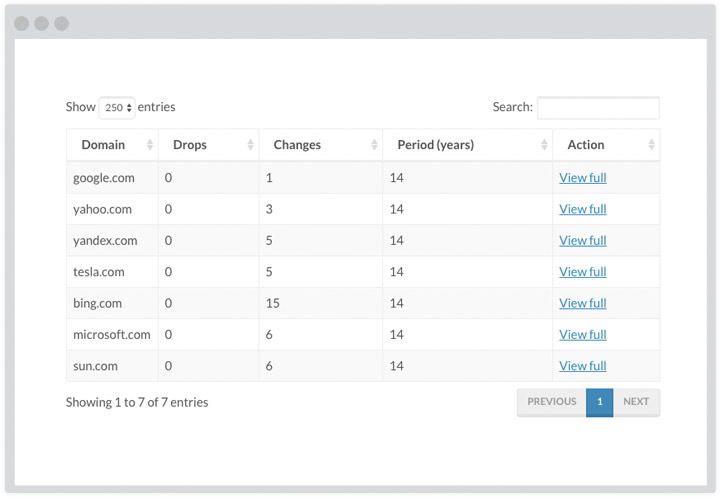Open View full for google.com
The image size is (721, 498).
click(x=583, y=178)
